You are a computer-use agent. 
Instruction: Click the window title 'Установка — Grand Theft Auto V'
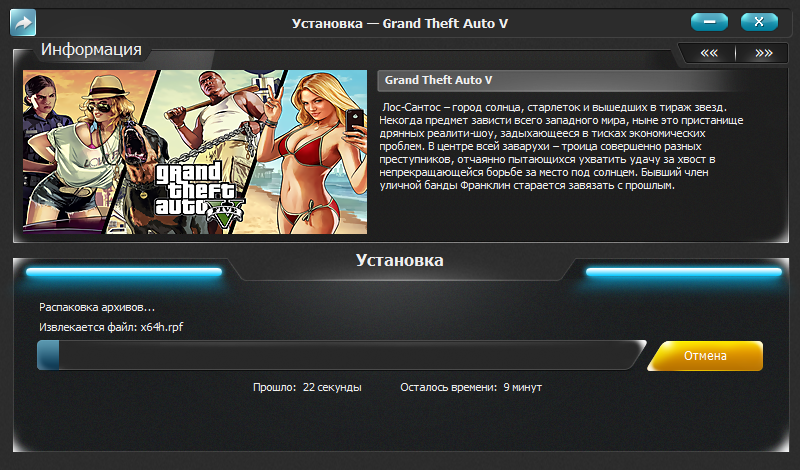point(399,23)
